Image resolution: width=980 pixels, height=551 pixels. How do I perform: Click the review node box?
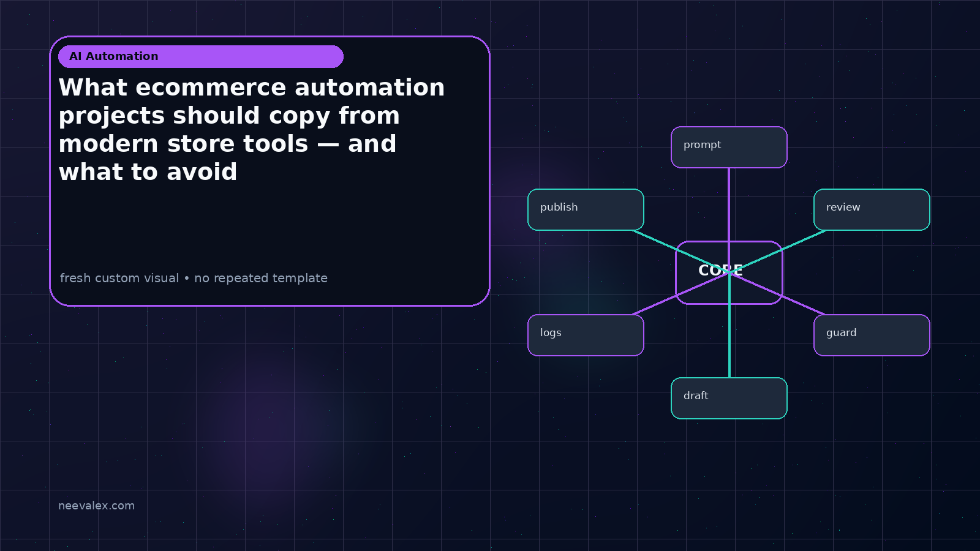(872, 209)
